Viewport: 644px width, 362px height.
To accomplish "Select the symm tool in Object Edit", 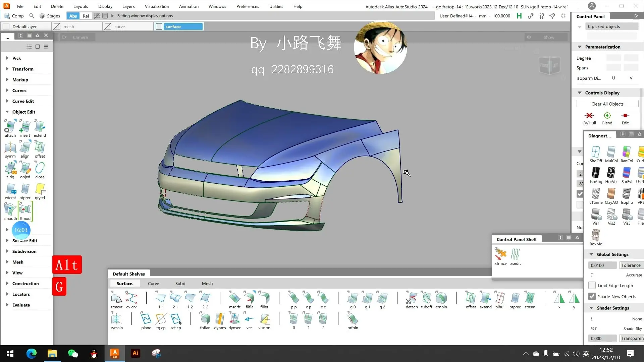I will pyautogui.click(x=10, y=148).
